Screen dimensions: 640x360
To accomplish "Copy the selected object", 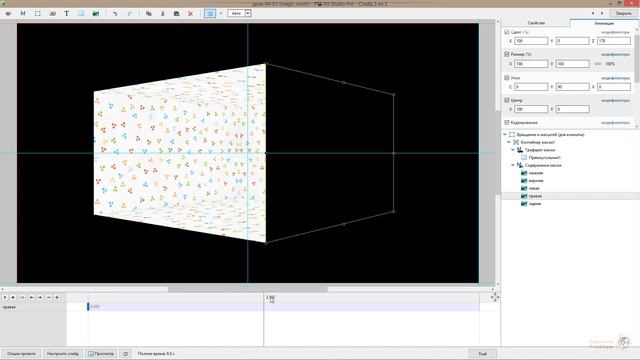I will 149,13.
